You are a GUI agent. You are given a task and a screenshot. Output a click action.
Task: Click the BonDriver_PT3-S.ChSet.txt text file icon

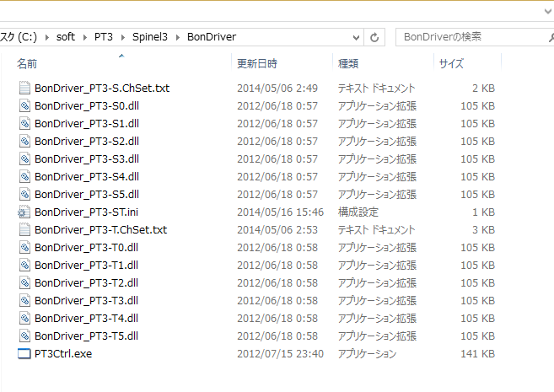[x=24, y=88]
